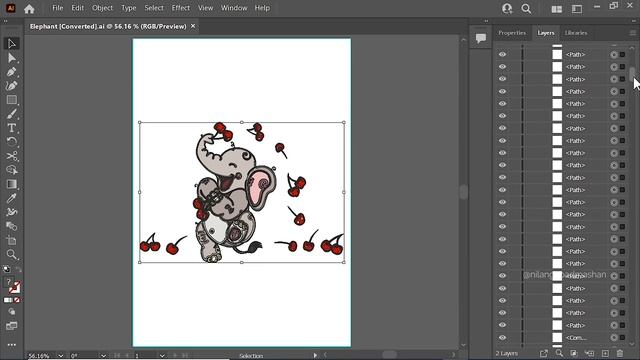Click Make/Release Clipping Mask icon

pos(574,353)
